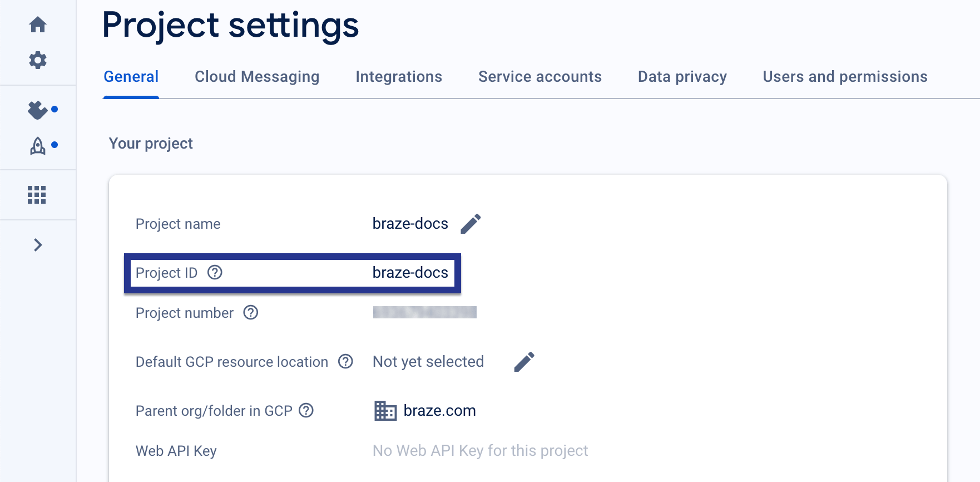This screenshot has height=482, width=980.
Task: Click the settings gear icon in sidebar
Action: click(38, 60)
